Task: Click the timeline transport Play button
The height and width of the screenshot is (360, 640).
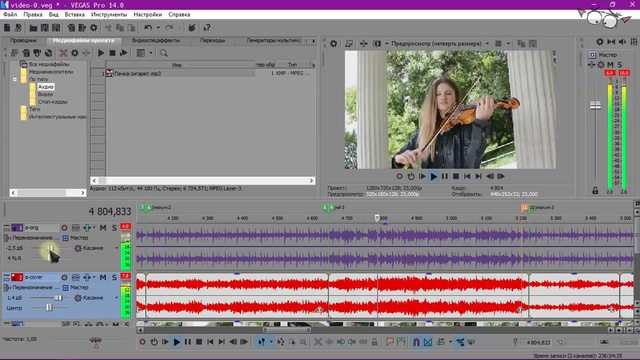Action: pyautogui.click(x=176, y=342)
